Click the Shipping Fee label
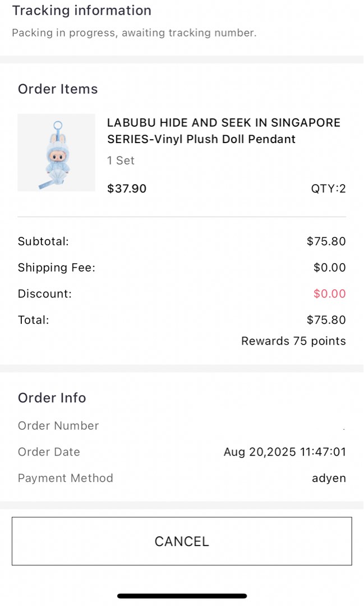Image resolution: width=364 pixels, height=606 pixels. tap(57, 268)
